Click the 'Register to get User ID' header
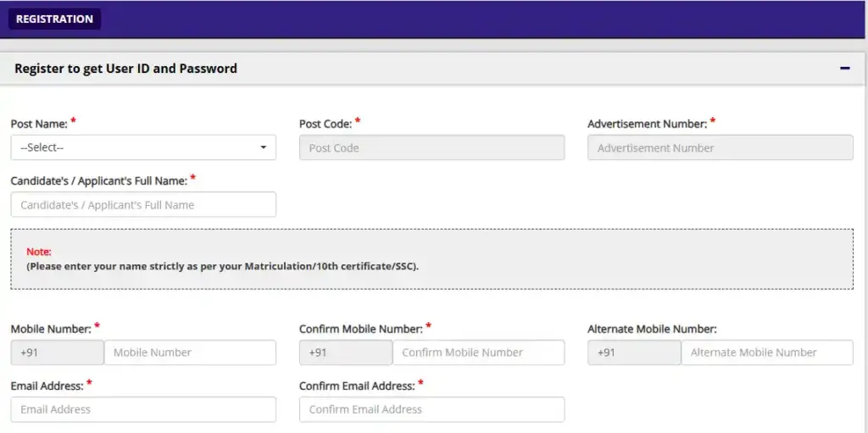The width and height of the screenshot is (868, 433). pos(125,69)
